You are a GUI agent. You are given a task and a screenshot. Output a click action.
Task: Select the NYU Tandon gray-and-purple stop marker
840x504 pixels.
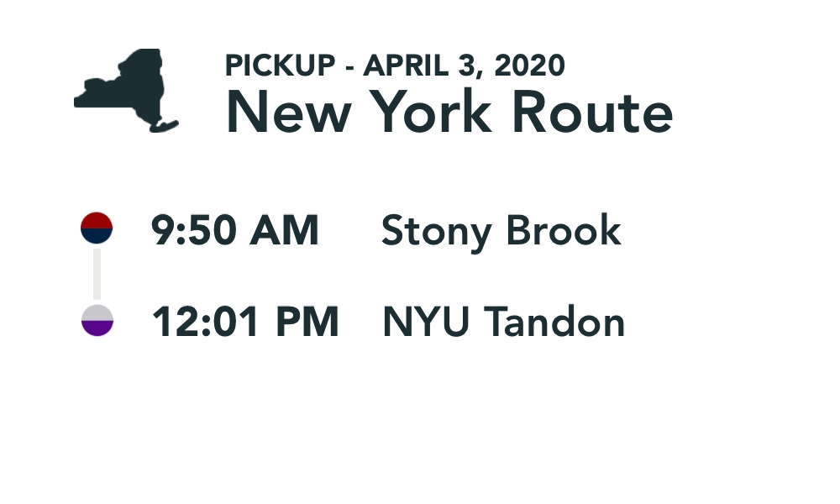[x=97, y=321]
